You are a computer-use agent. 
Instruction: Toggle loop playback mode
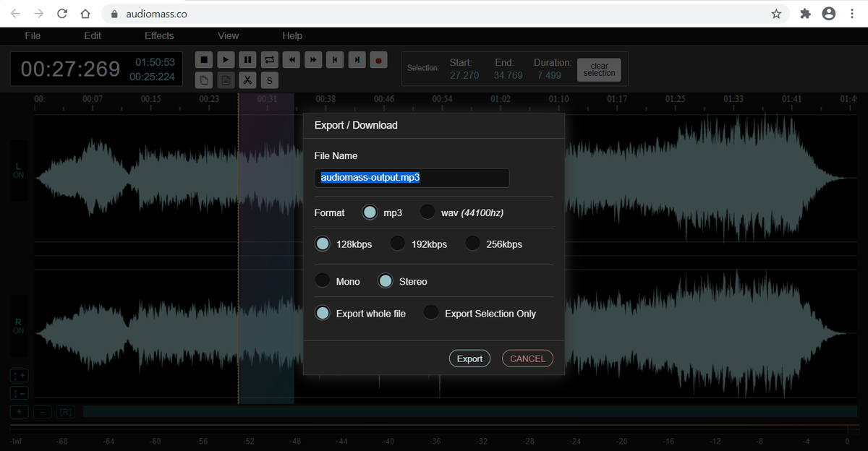pyautogui.click(x=269, y=60)
